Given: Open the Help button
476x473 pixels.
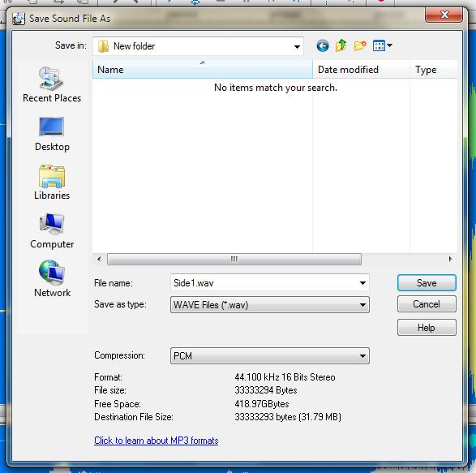Looking at the screenshot, I should click(x=427, y=328).
